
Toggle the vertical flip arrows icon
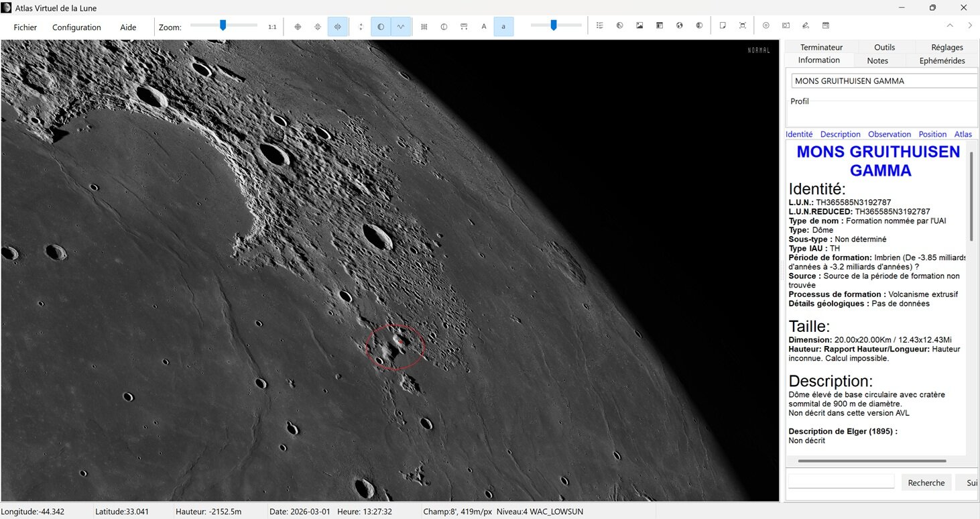click(x=318, y=26)
